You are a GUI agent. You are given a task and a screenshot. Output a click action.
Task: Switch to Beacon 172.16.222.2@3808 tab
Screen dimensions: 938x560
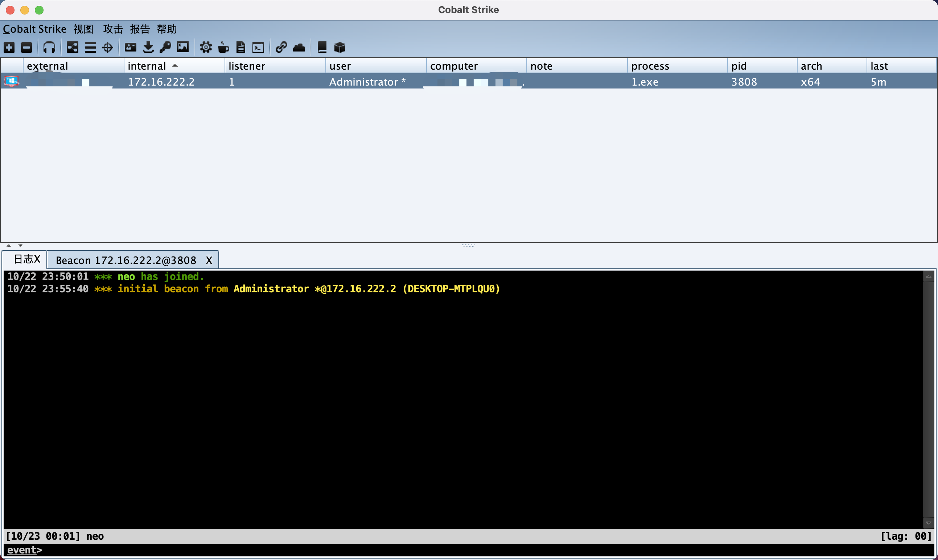coord(126,260)
